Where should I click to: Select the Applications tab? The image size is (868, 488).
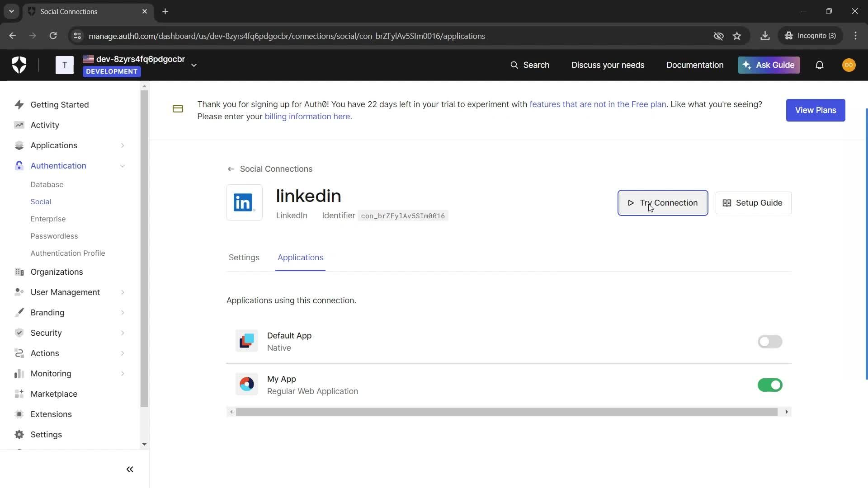300,258
